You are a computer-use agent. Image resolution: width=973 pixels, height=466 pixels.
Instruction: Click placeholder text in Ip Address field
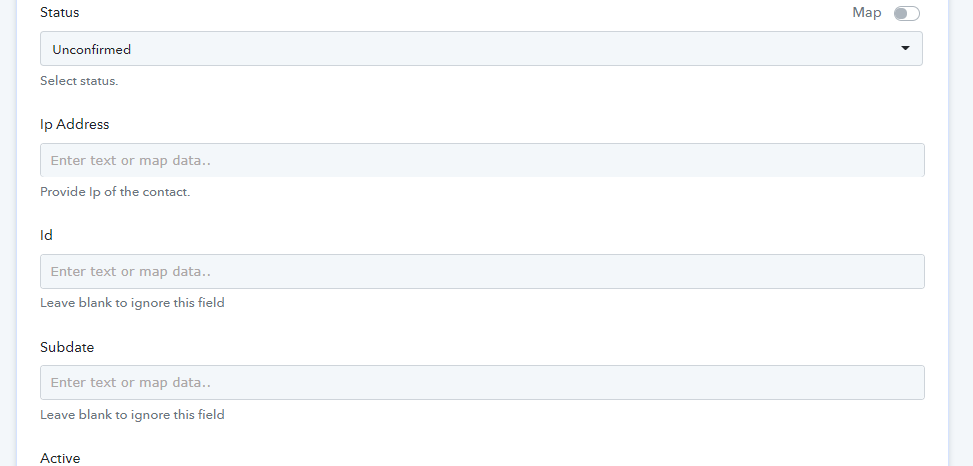[131, 160]
